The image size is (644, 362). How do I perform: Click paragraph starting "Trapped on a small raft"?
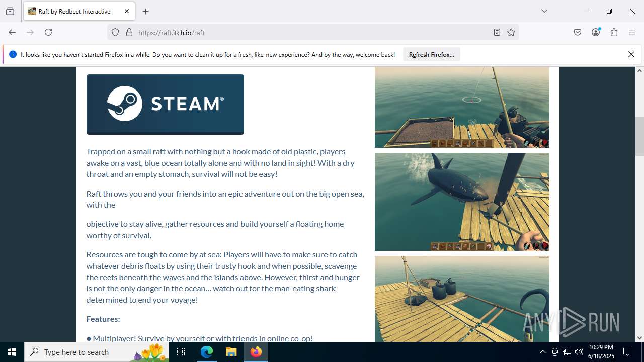219,163
